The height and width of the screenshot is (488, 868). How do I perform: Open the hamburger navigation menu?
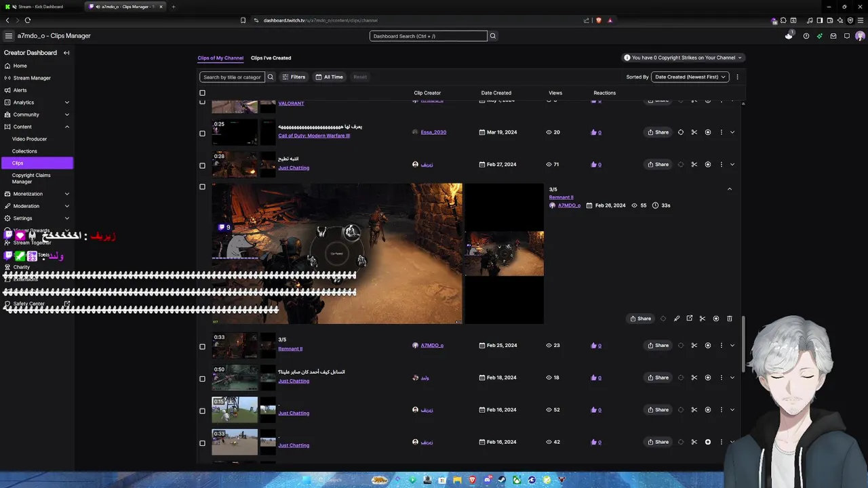coord(8,36)
